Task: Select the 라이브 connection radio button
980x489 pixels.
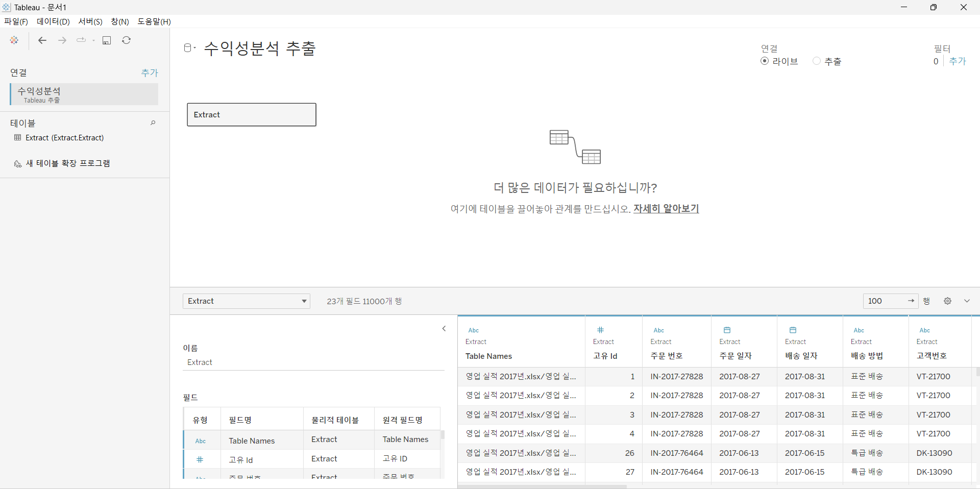Action: tap(765, 61)
